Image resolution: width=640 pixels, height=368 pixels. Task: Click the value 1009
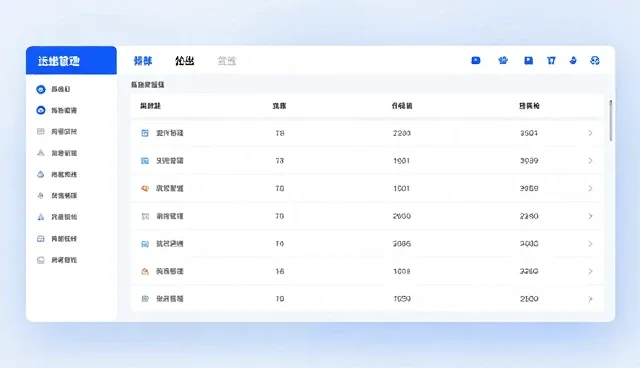pos(402,271)
